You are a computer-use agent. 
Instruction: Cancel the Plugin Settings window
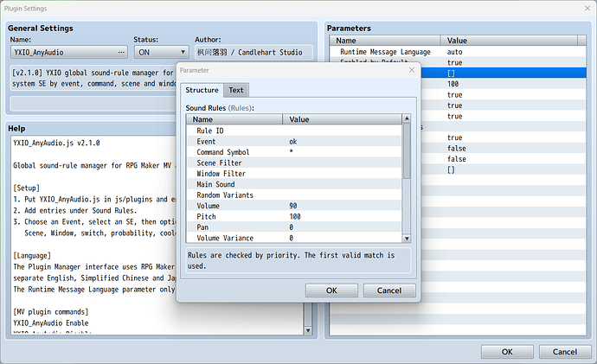[x=565, y=352]
